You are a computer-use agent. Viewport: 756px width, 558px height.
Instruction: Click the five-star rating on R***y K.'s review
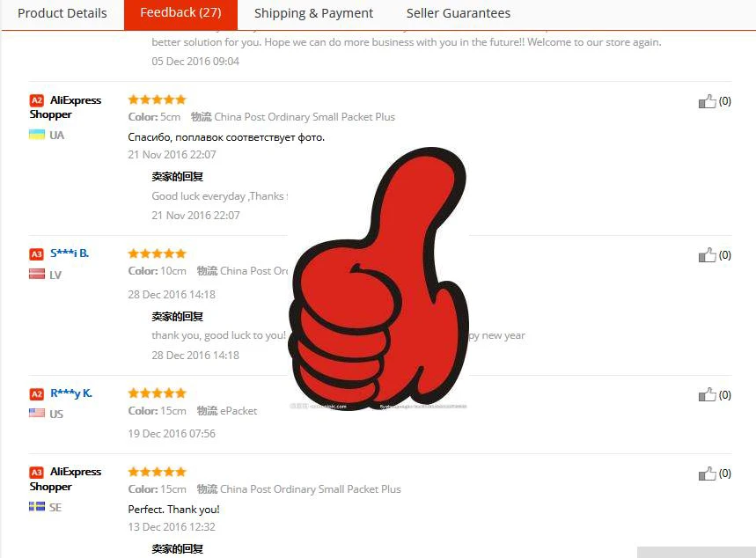pyautogui.click(x=157, y=393)
